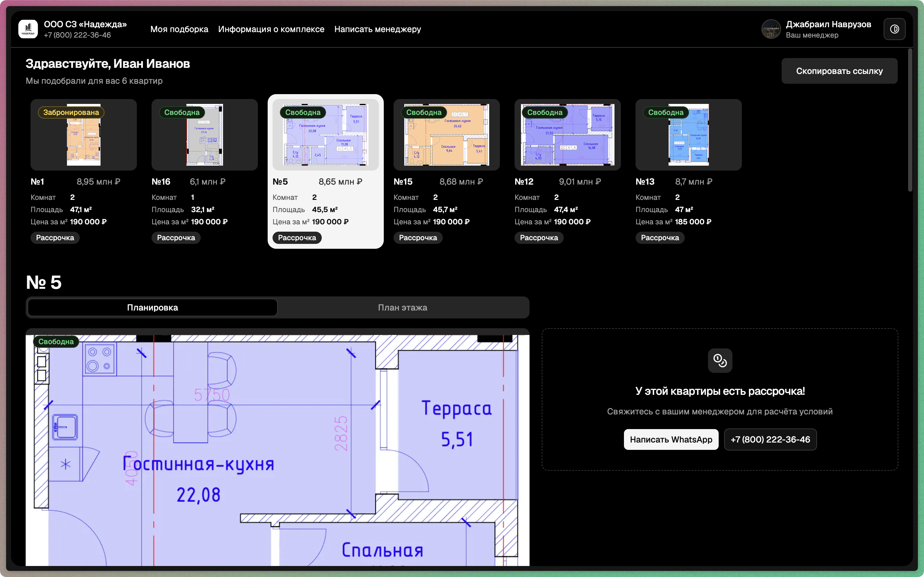The height and width of the screenshot is (577, 924).
Task: Click the ООО СЗ «Надежда» company name
Action: [x=86, y=24]
